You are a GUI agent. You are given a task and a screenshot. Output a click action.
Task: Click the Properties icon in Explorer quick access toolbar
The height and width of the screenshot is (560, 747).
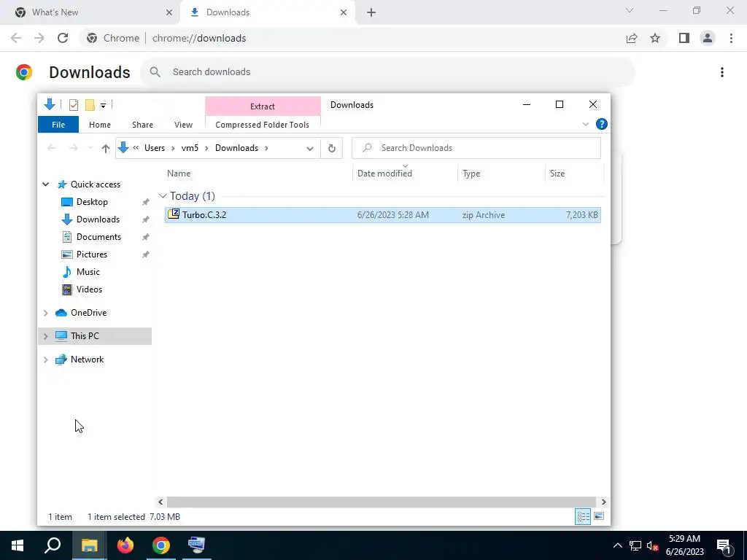tap(74, 105)
